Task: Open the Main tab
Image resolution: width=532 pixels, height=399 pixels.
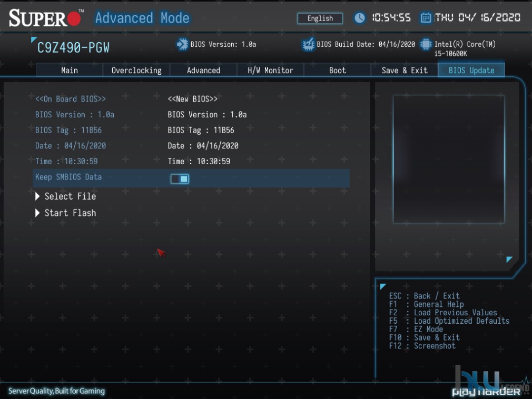Action: pos(69,70)
